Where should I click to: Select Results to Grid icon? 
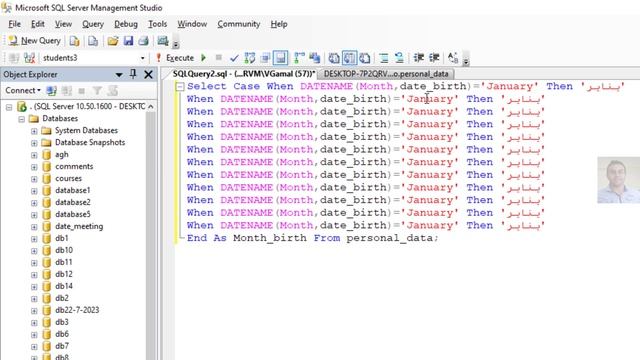pos(349,58)
